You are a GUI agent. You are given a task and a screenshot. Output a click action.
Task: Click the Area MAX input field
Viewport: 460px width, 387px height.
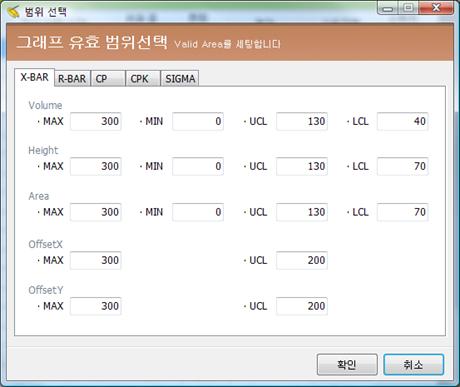pos(96,212)
